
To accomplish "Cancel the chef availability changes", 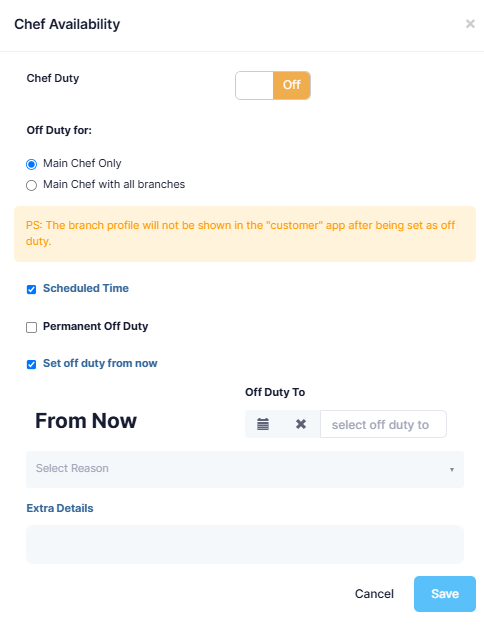I will coord(374,594).
